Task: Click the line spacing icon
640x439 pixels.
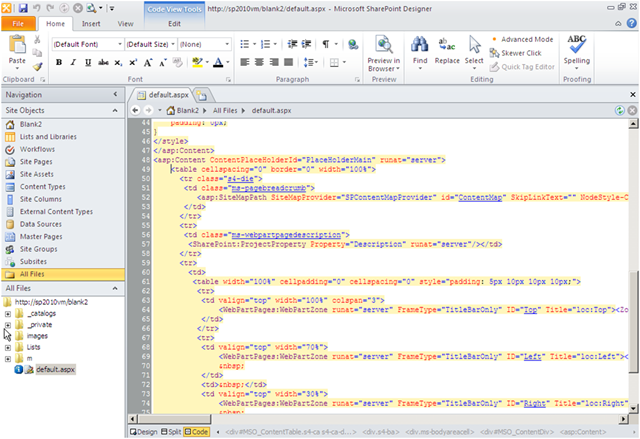Action: tap(309, 62)
